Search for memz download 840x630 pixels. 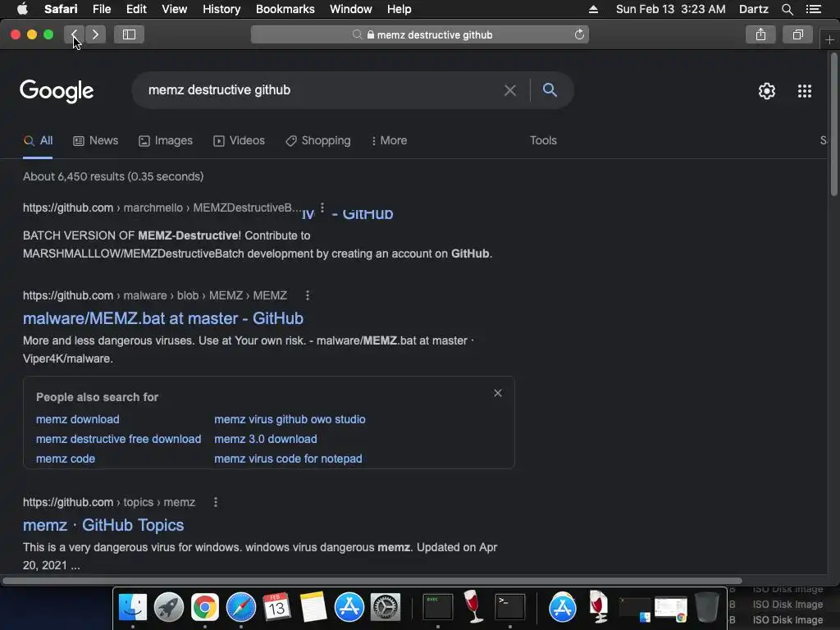coord(78,419)
